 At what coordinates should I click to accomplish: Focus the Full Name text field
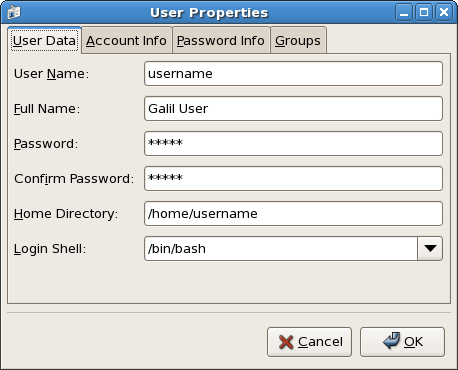(x=293, y=109)
